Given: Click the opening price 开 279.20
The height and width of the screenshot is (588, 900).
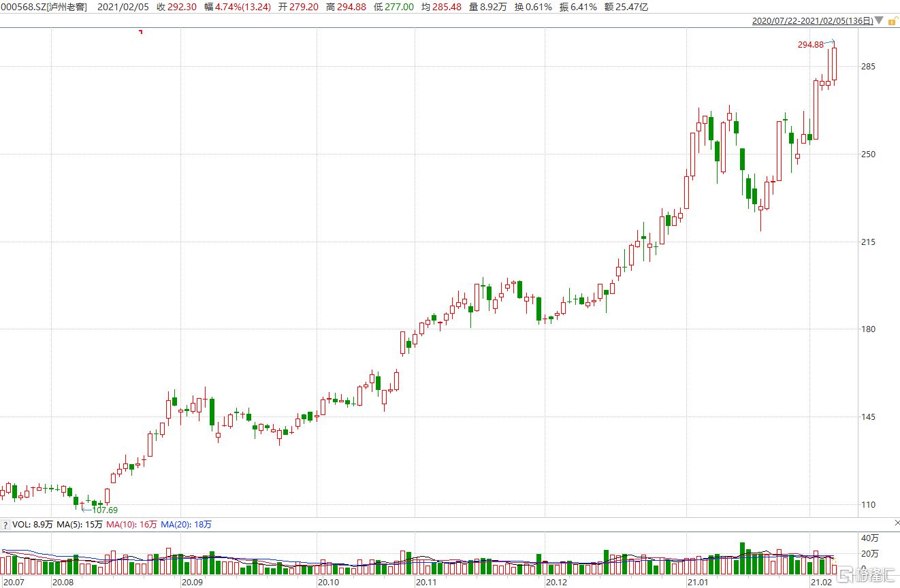Looking at the screenshot, I should [299, 7].
